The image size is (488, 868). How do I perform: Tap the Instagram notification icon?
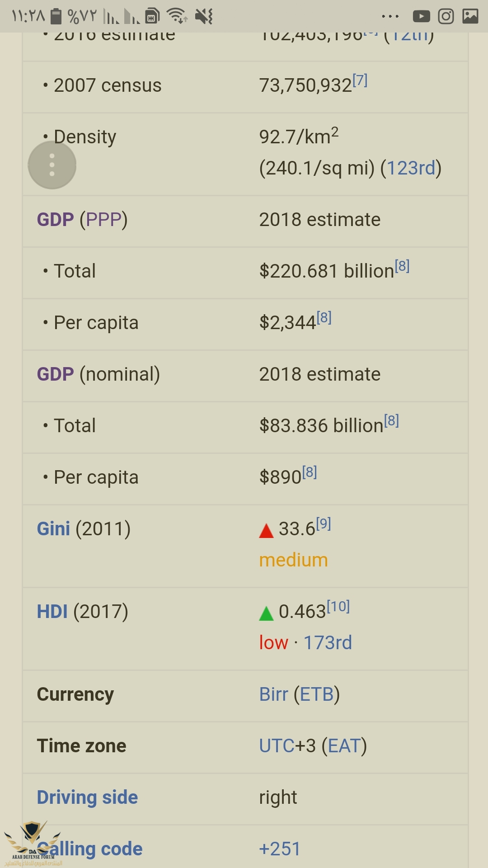(446, 16)
